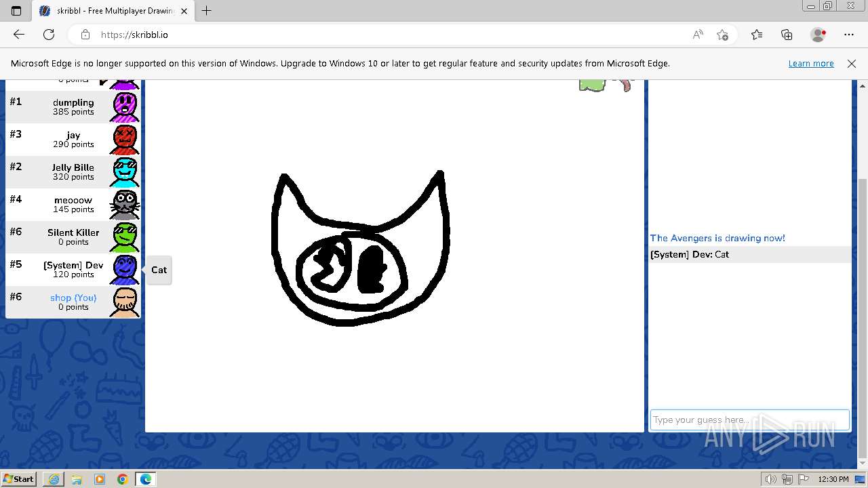Viewport: 868px width, 488px height.
Task: Click [System] Dev's blue avatar
Action: coord(125,270)
